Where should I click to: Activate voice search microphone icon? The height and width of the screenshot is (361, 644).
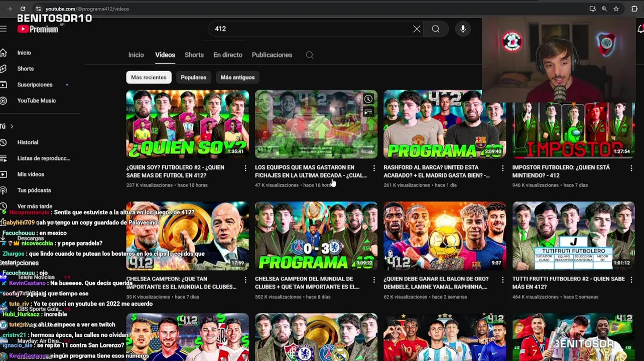[463, 29]
